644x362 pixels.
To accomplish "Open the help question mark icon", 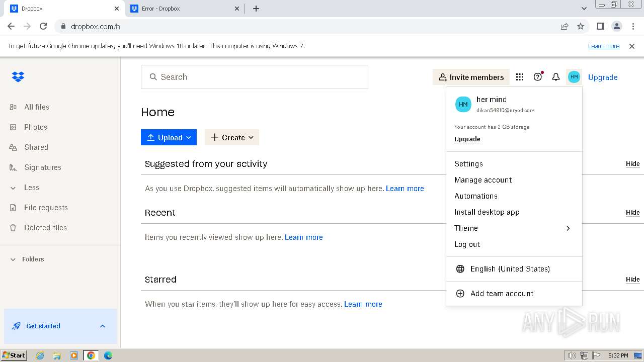I will pyautogui.click(x=538, y=77).
